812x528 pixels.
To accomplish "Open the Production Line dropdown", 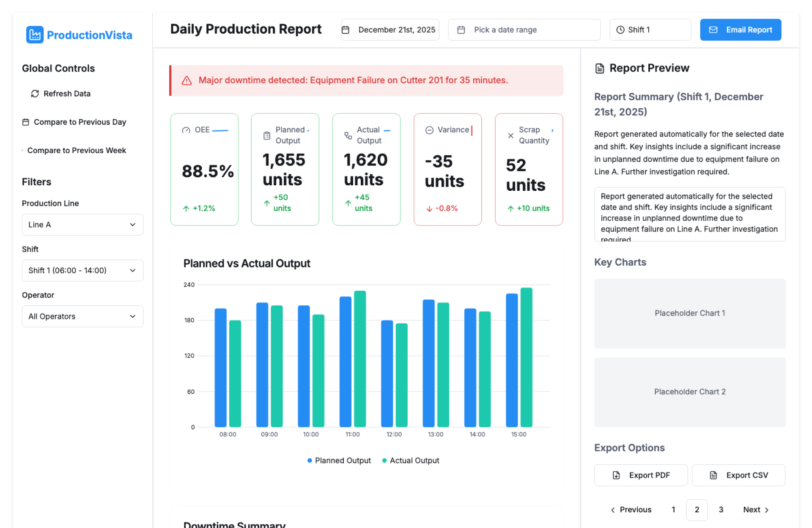I will pyautogui.click(x=82, y=225).
